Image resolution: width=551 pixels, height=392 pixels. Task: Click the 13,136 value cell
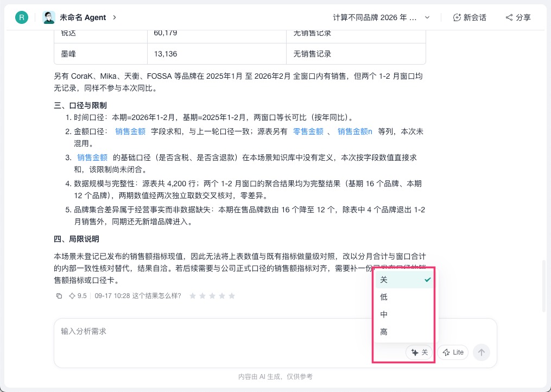tap(217, 54)
